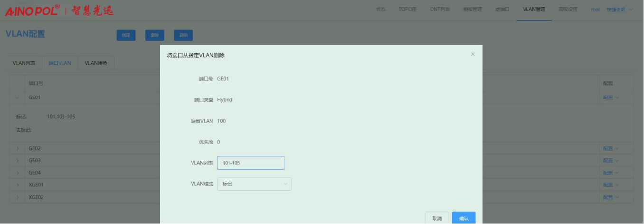644x224 pixels.
Task: Click the 确认 button
Action: point(464,218)
